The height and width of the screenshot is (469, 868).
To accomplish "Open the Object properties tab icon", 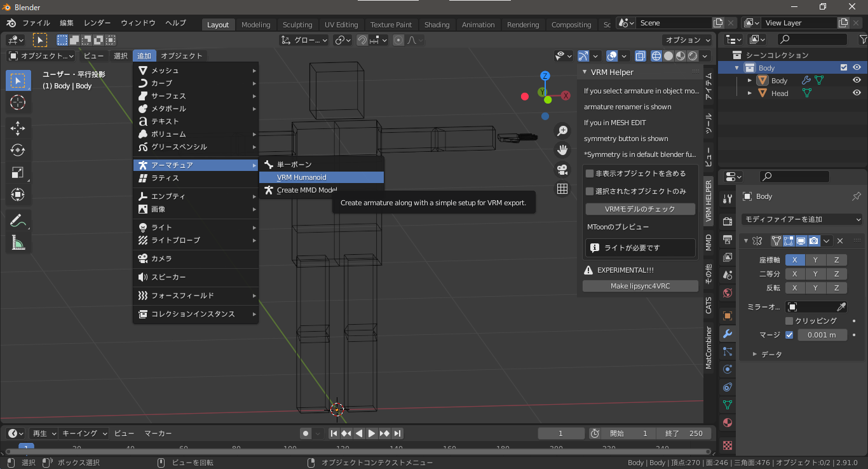I will pos(728,316).
